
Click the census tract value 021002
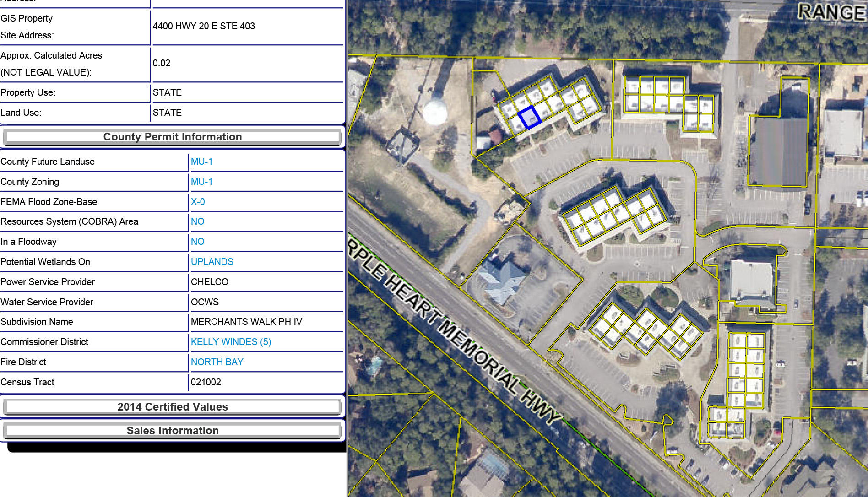206,382
